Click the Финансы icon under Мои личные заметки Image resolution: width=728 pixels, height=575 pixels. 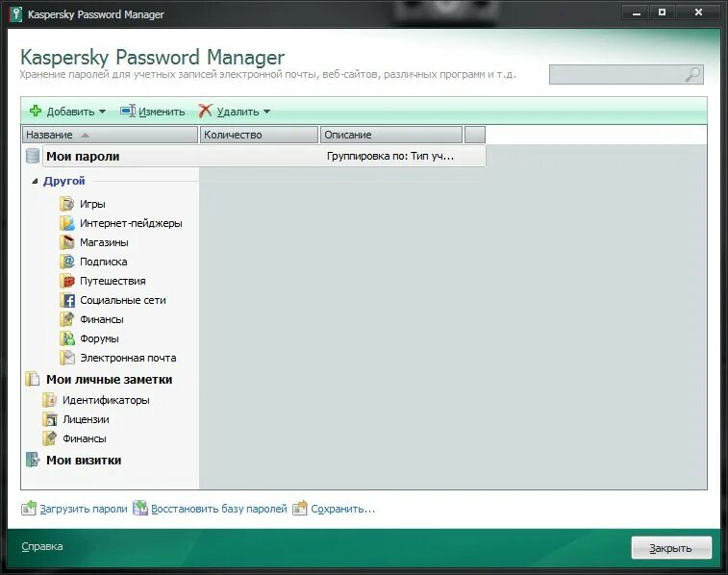point(50,438)
